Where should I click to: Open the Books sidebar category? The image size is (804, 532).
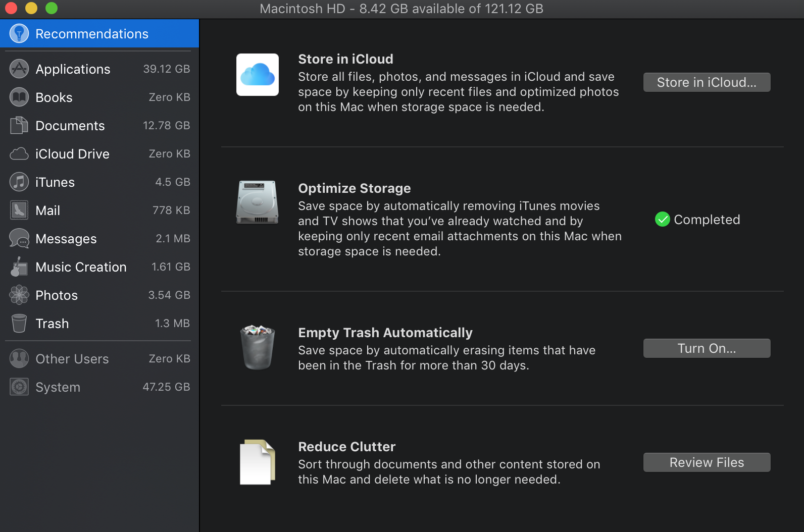pos(99,97)
